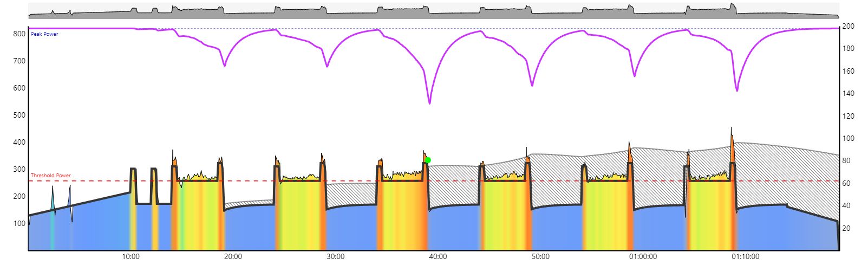Click the green marker dot on the chart
The width and height of the screenshot is (868, 271).
click(x=428, y=160)
